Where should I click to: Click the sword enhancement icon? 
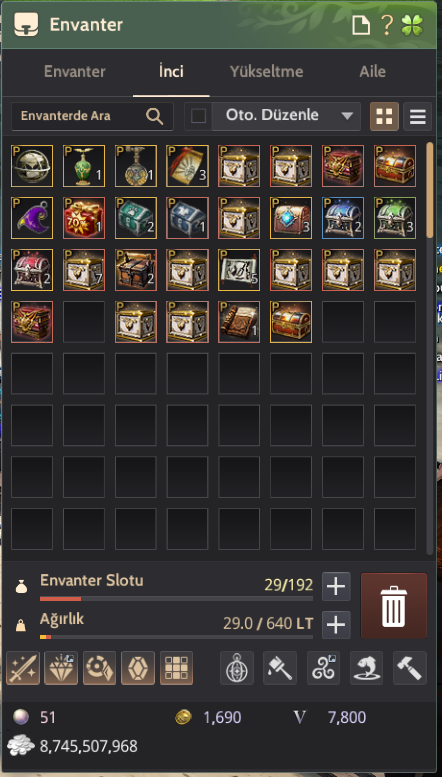tap(23, 668)
